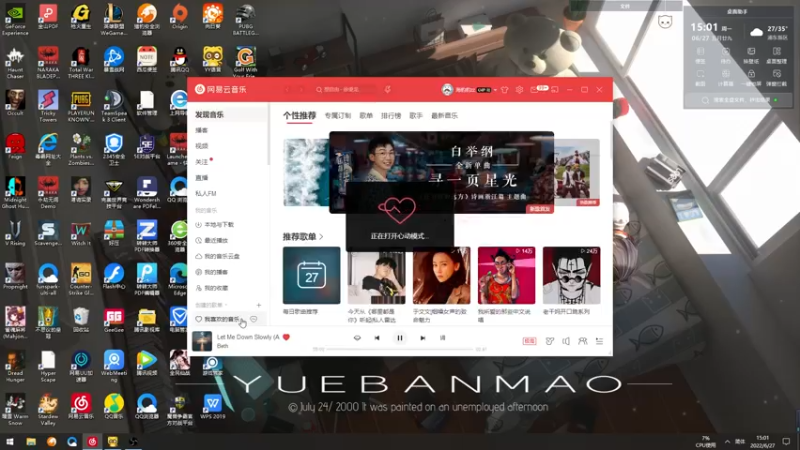800x450 pixels.
Task: Click the listen-to-identify microphone icon
Action: [388, 90]
